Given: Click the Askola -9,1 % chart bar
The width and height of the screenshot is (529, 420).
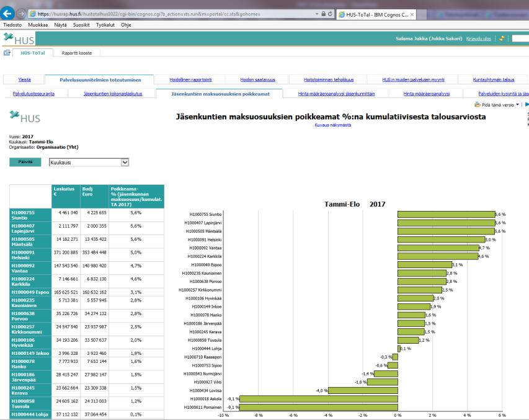Looking at the screenshot, I should click(x=319, y=399).
